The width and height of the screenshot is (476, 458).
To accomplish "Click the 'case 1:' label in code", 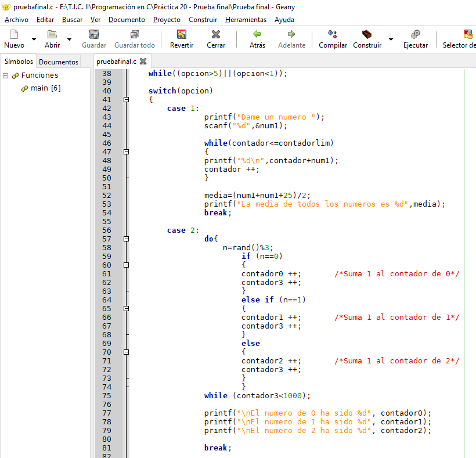I will 183,109.
